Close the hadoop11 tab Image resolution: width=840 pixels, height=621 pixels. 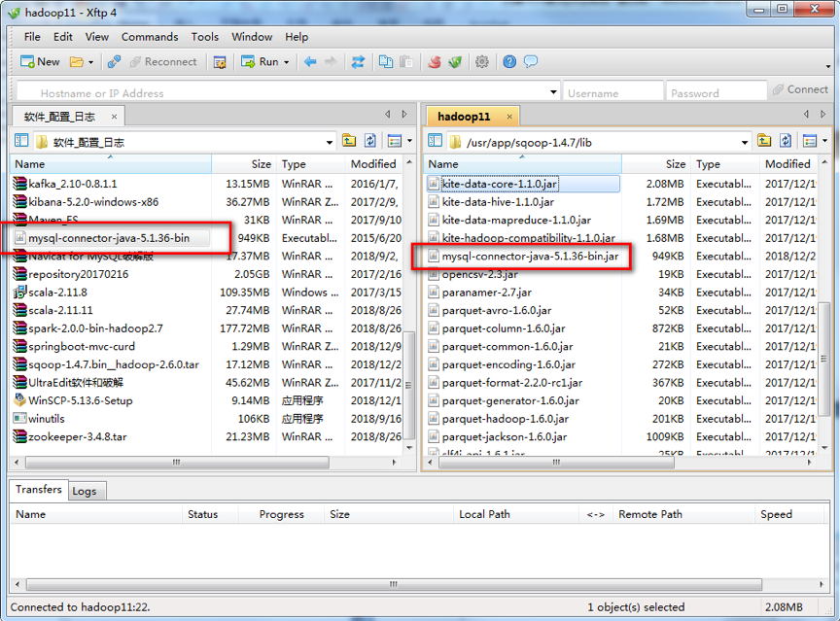point(509,117)
